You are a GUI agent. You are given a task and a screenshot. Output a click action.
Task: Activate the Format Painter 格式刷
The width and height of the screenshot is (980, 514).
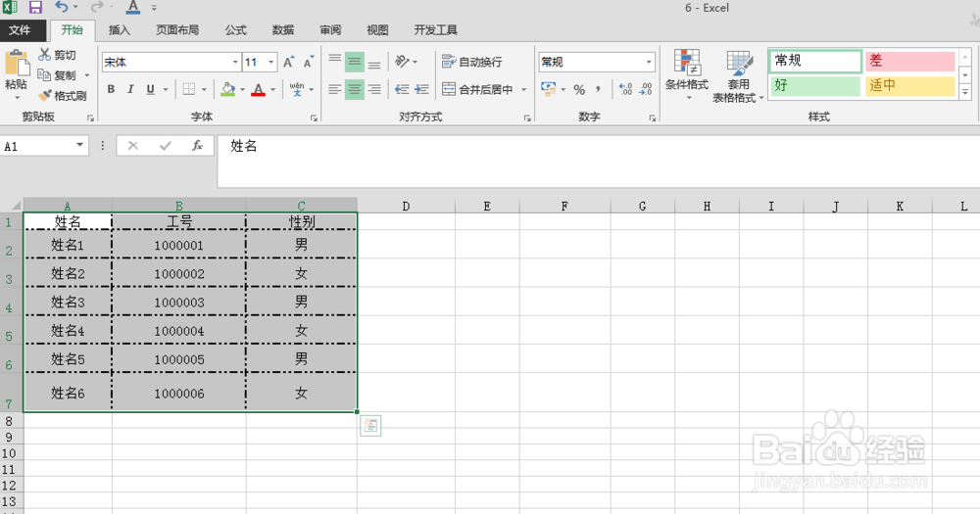tap(61, 96)
